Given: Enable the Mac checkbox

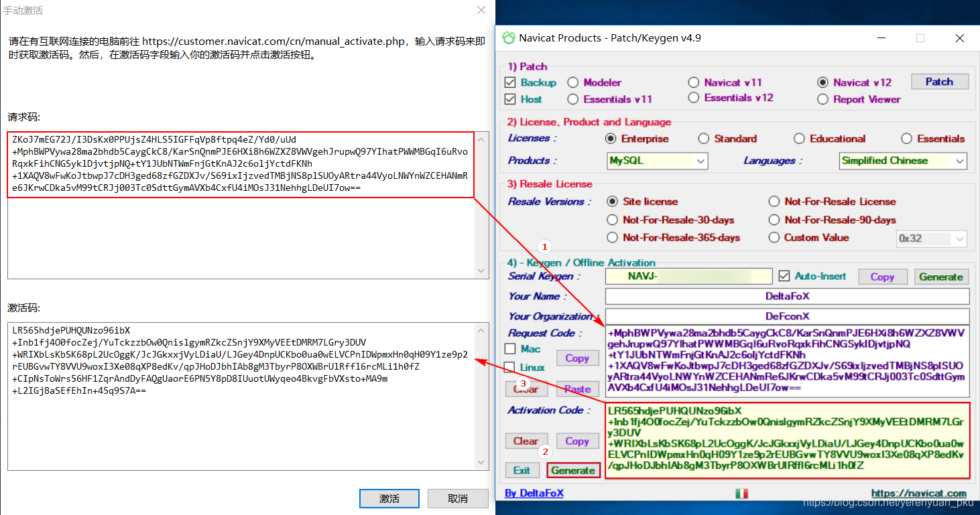Looking at the screenshot, I should coord(510,349).
